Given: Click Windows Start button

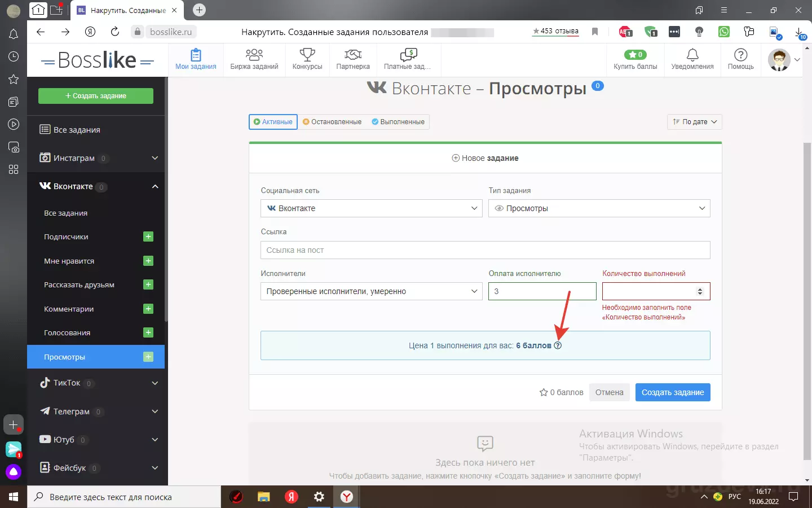Looking at the screenshot, I should tap(14, 497).
